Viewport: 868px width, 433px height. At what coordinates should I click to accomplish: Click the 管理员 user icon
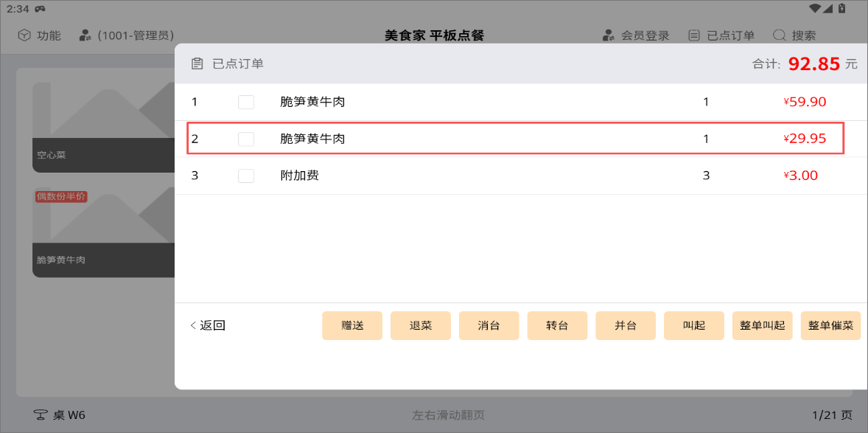85,35
